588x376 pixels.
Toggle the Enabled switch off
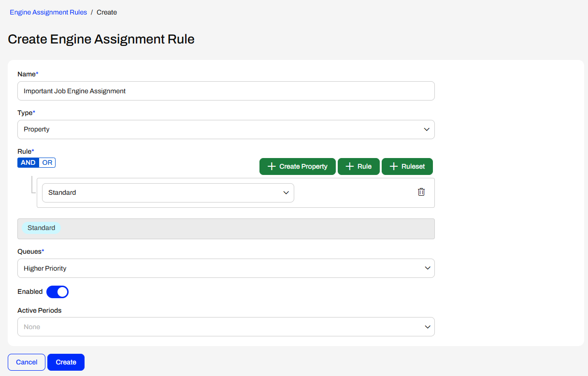(x=57, y=292)
